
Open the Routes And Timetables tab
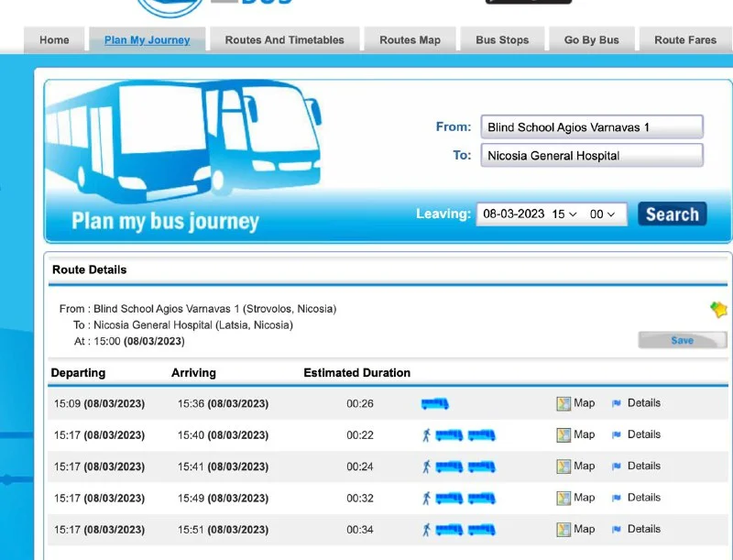coord(284,40)
